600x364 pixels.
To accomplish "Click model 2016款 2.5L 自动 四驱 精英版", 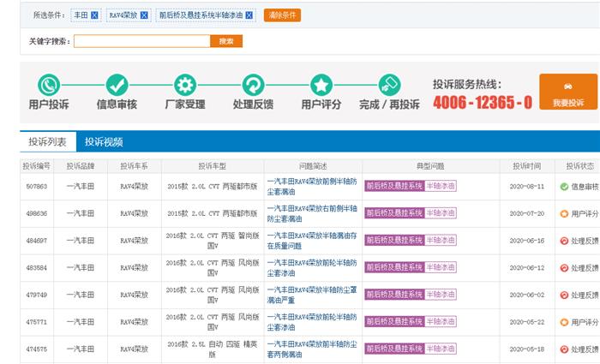I will (213, 349).
